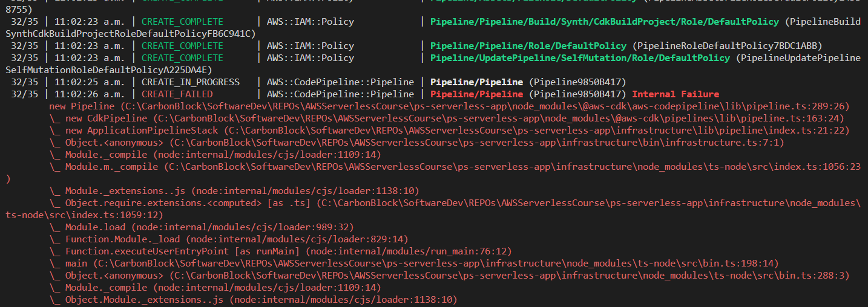Click the 'pipeline.ts:289:26' file reference
The image size is (868, 307).
pyautogui.click(x=798, y=106)
